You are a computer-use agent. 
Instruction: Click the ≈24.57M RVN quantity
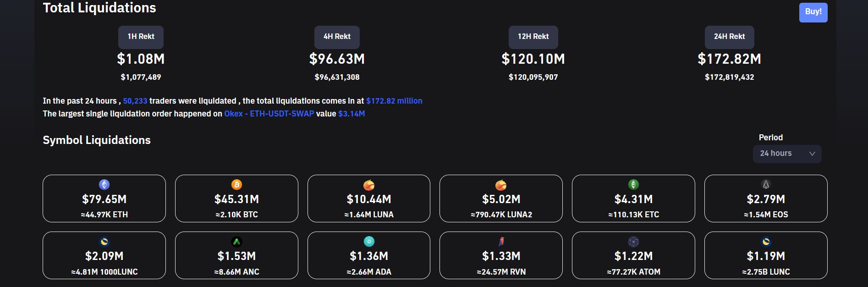point(501,272)
